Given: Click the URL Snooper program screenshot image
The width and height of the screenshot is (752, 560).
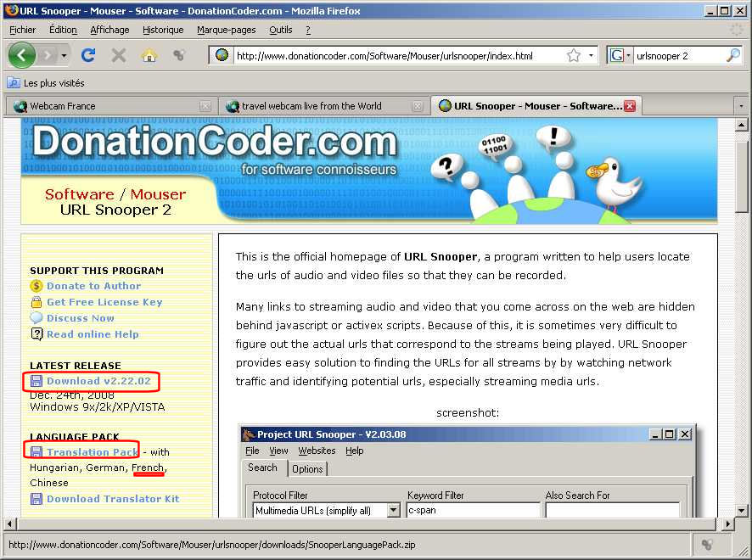Looking at the screenshot, I should click(468, 471).
